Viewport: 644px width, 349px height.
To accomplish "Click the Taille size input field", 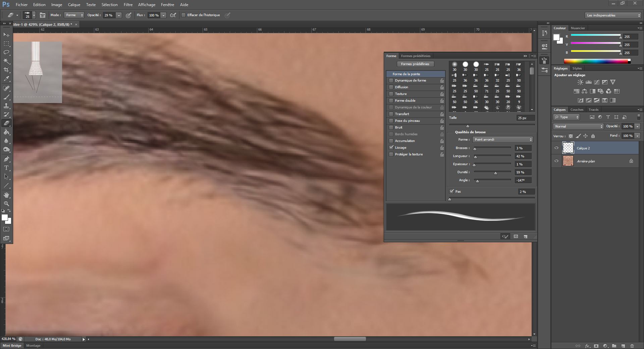I will coord(525,118).
